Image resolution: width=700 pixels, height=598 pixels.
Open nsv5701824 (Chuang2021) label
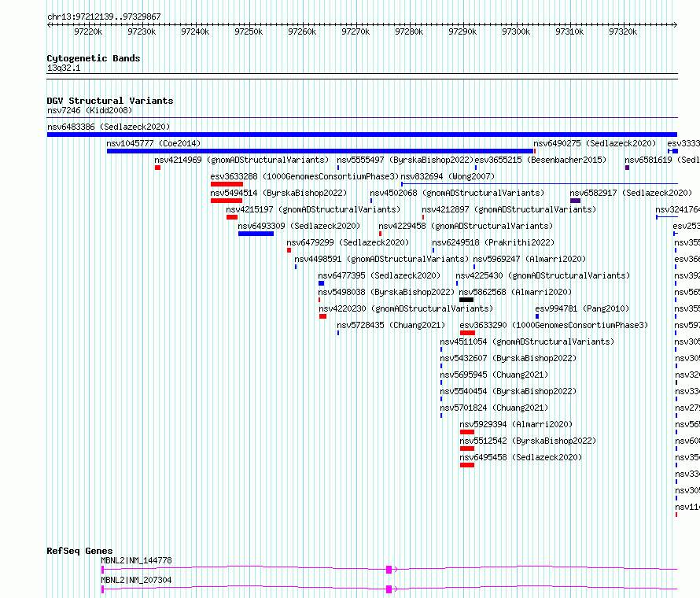click(494, 408)
